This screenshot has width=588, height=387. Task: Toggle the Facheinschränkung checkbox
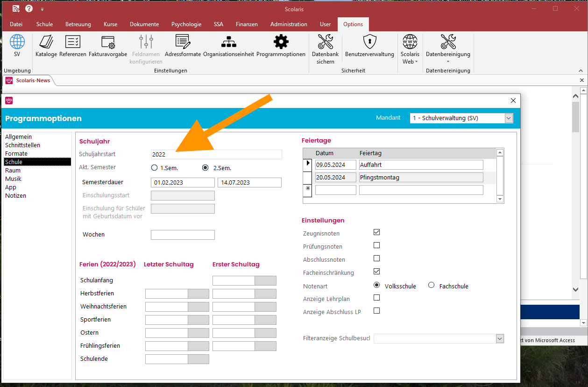[377, 271]
